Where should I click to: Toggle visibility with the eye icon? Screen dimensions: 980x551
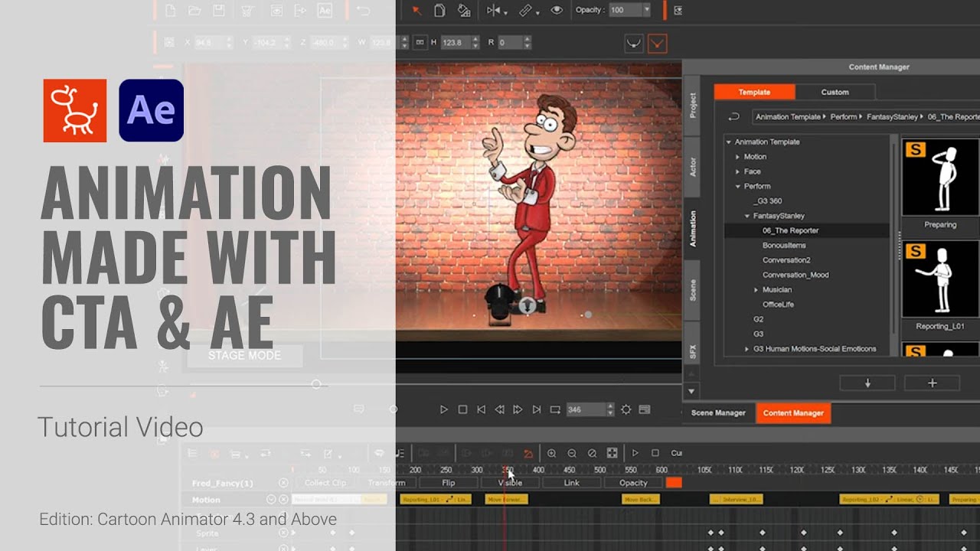(557, 11)
